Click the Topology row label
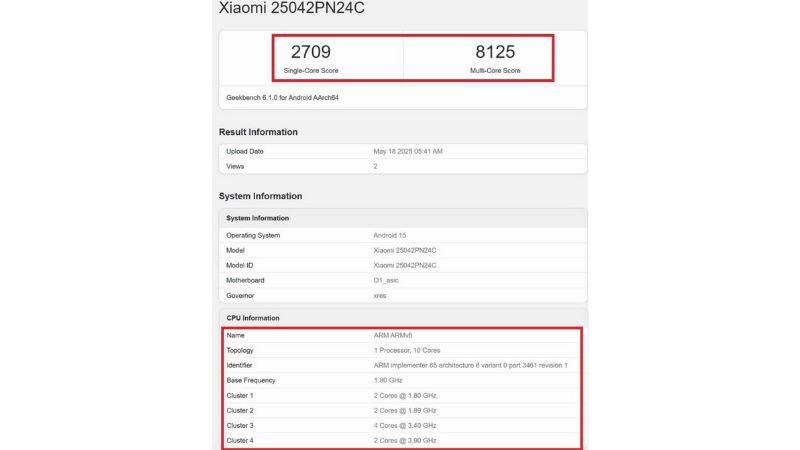Image resolution: width=800 pixels, height=450 pixels. pyautogui.click(x=240, y=351)
